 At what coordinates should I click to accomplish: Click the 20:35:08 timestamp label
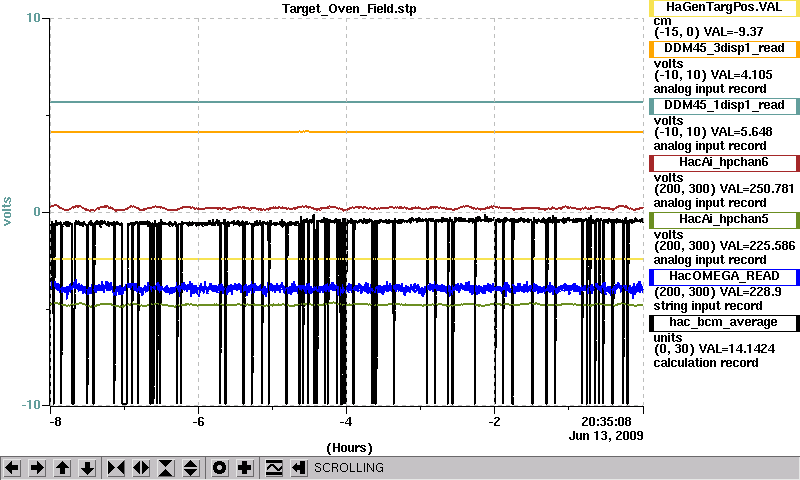coord(606,422)
